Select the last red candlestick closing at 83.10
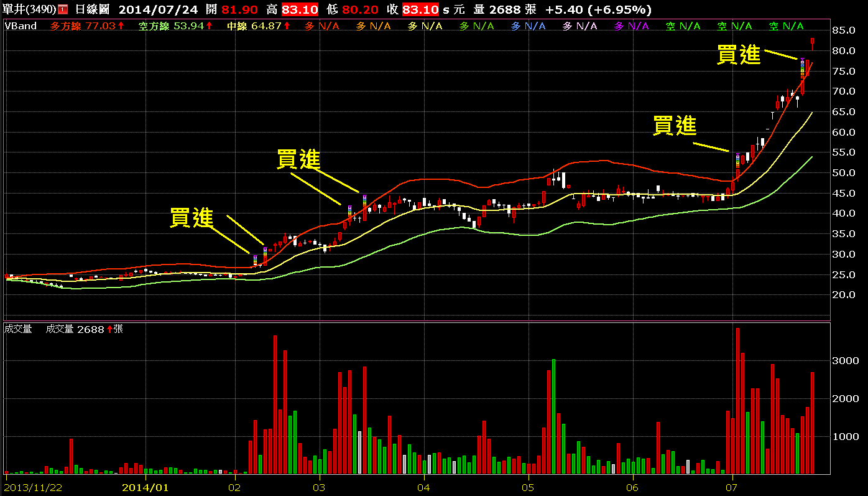 pos(812,43)
